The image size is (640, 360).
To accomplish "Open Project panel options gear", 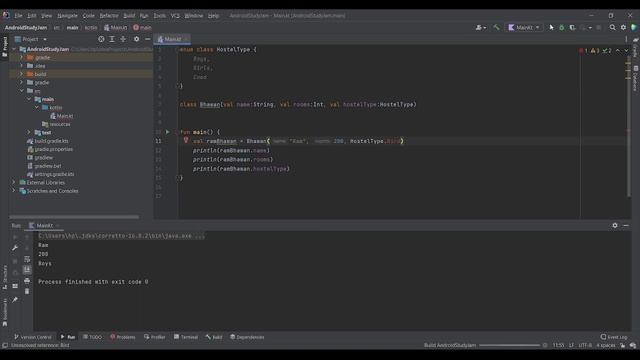I will 136,39.
